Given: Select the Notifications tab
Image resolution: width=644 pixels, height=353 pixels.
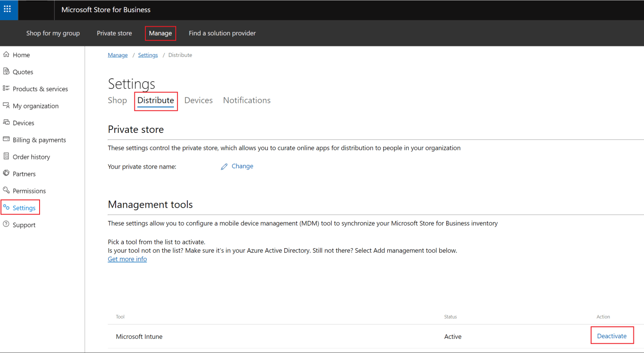Looking at the screenshot, I should 247,100.
